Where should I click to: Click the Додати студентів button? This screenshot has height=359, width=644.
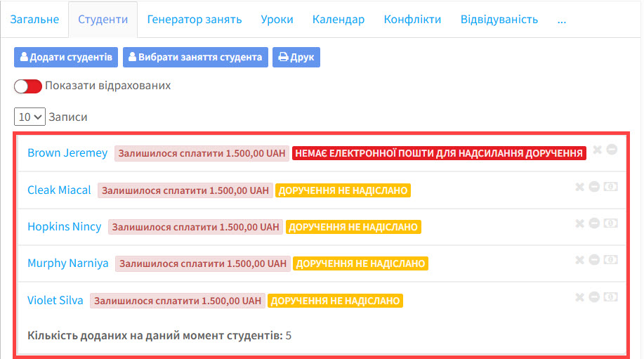tap(66, 57)
